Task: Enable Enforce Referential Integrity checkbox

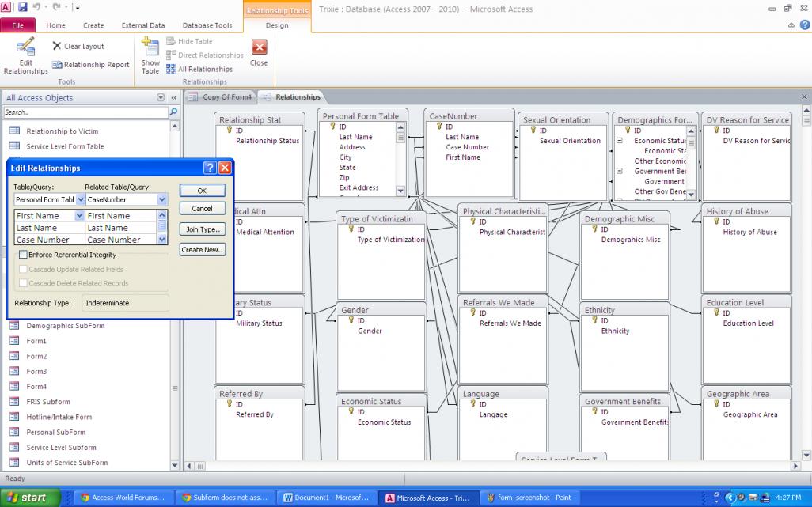Action: click(23, 255)
